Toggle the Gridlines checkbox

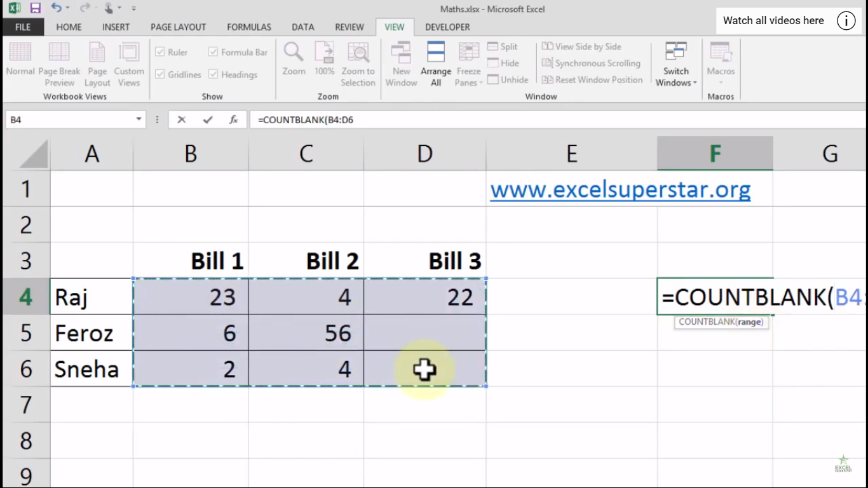coord(160,74)
